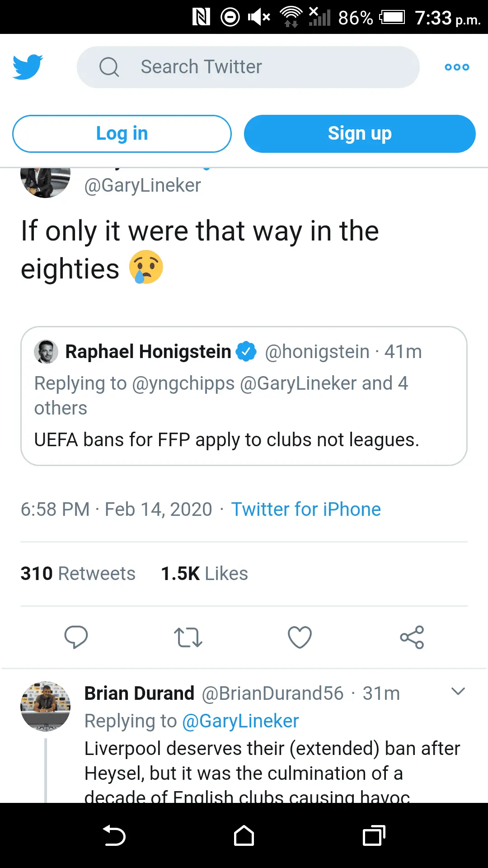
Task: Open Android recent apps button
Action: coord(374,835)
